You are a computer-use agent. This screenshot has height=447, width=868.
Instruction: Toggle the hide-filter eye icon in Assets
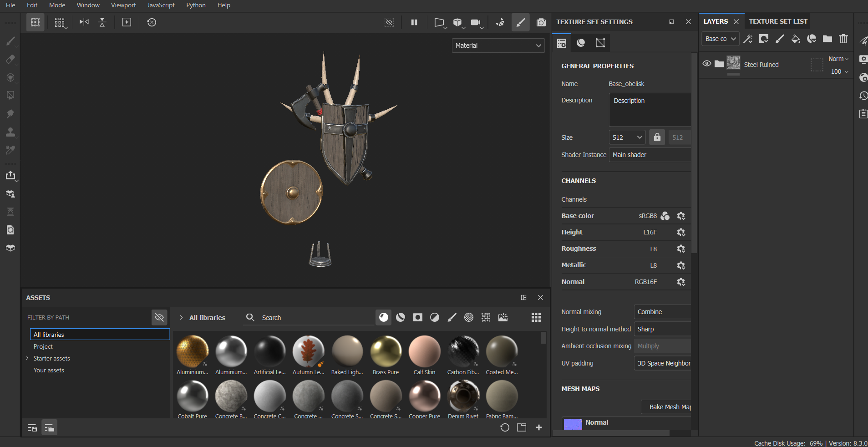(x=159, y=317)
